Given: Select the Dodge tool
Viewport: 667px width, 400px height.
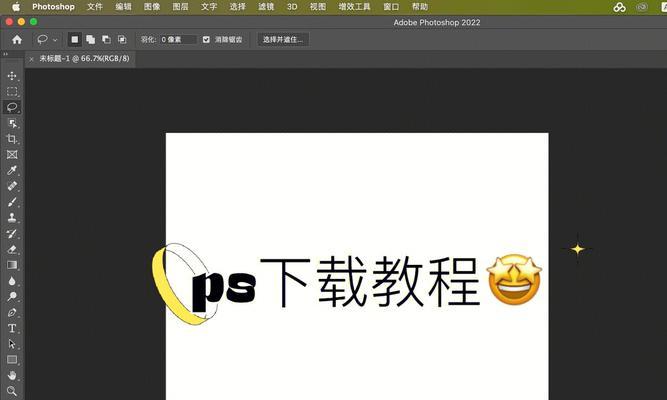Looking at the screenshot, I should click(x=12, y=297).
